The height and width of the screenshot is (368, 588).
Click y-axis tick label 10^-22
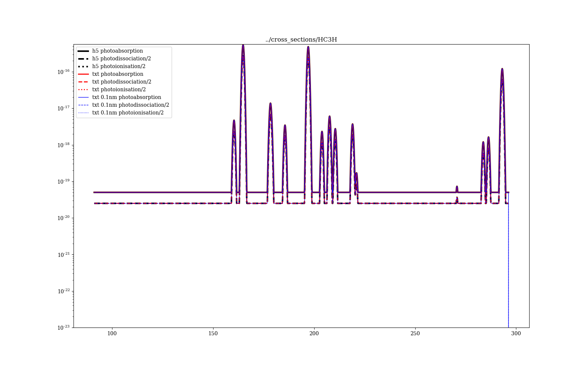coord(64,291)
